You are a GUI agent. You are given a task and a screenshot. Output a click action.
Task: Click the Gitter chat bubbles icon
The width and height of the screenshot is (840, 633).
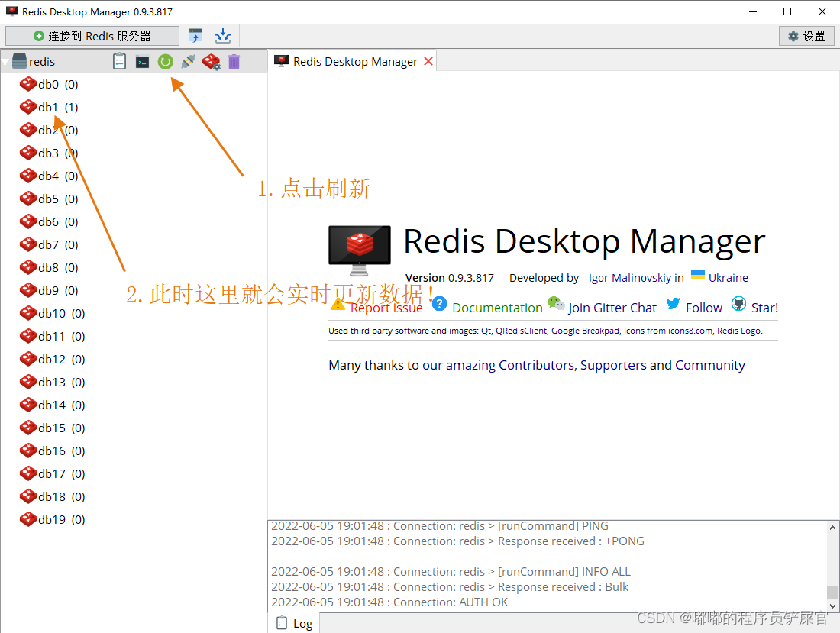coord(556,304)
